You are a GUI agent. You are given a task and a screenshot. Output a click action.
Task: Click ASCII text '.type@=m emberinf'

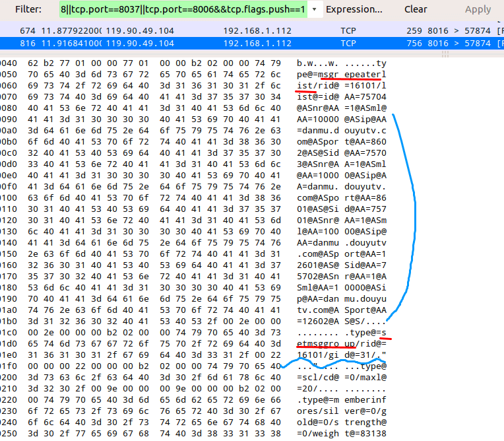[341, 400]
